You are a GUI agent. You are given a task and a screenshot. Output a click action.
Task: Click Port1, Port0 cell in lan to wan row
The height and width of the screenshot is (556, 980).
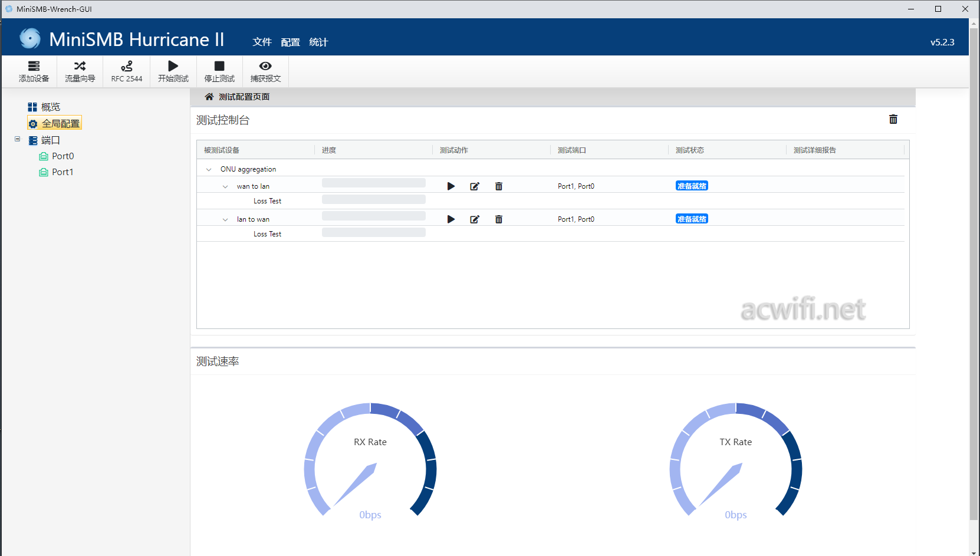coord(576,219)
